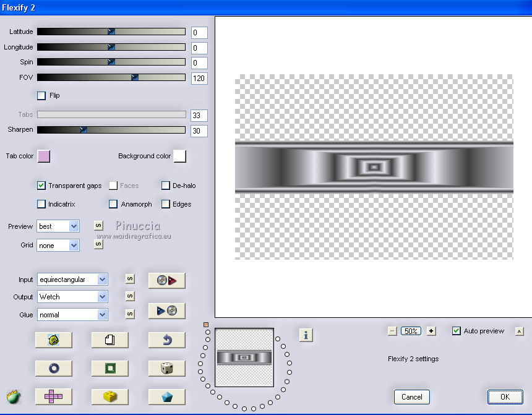Click the 'Flexify 2 settings' text
Image resolution: width=532 pixels, height=415 pixels.
pos(413,359)
